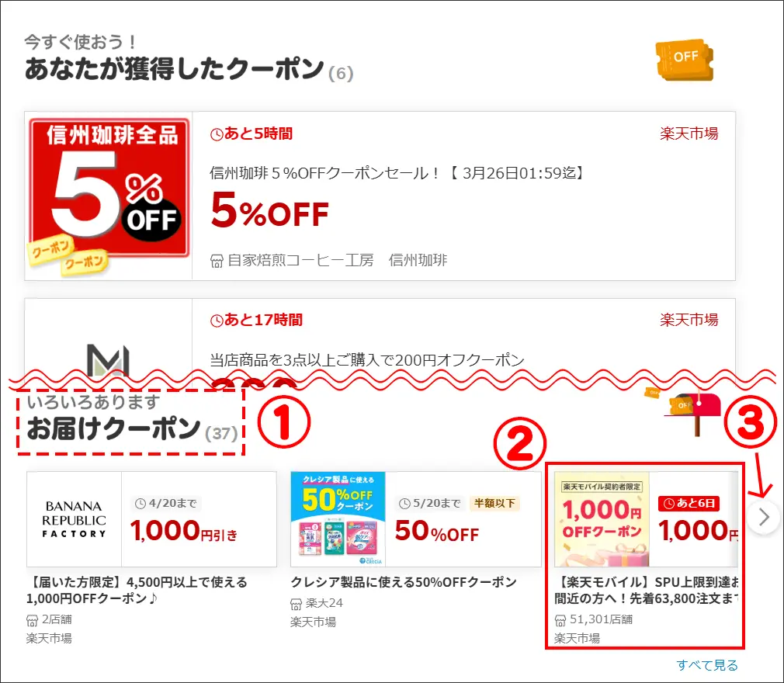Open the 楽天モバイル 1,000円 OFF coupon image

click(602, 519)
